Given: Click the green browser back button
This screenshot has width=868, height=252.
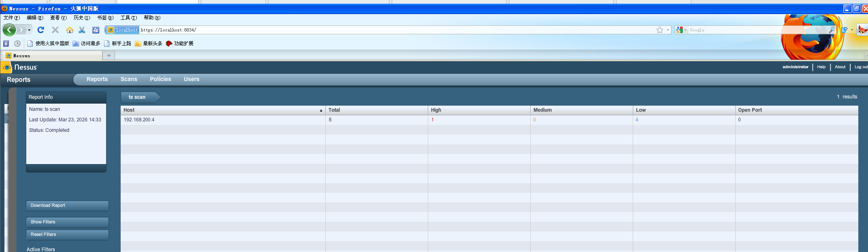Looking at the screenshot, I should tap(9, 30).
